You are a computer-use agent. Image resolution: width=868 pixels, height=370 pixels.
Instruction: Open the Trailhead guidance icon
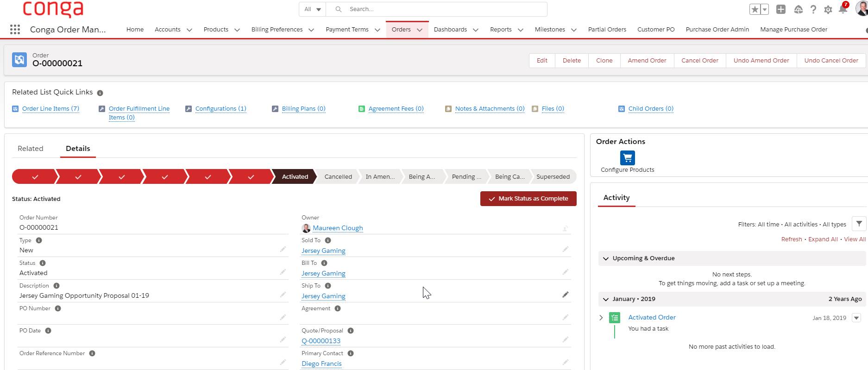tap(798, 9)
